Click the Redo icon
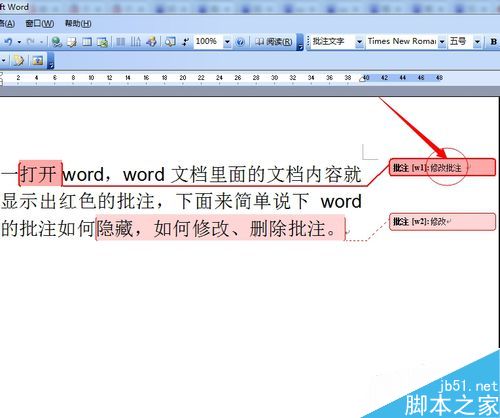500x418 pixels. [31, 42]
